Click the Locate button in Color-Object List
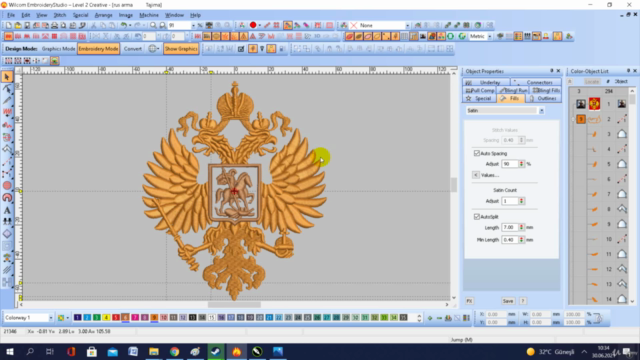640x360 pixels. tap(591, 81)
